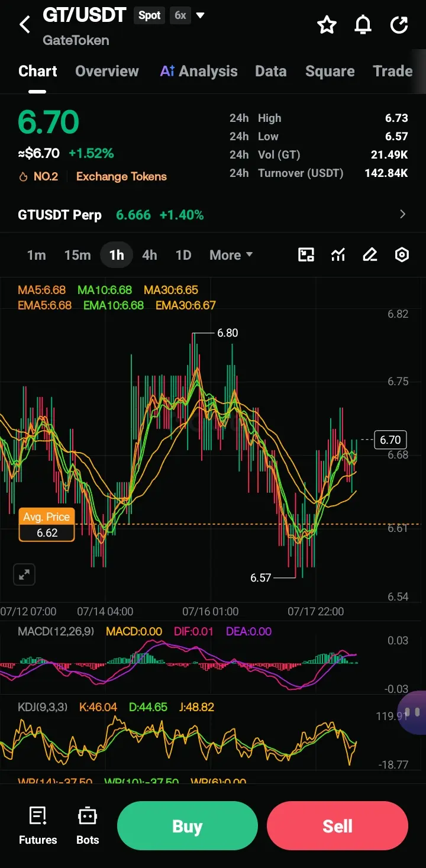Select the drawing pencil tool
The height and width of the screenshot is (868, 426).
pos(370,255)
